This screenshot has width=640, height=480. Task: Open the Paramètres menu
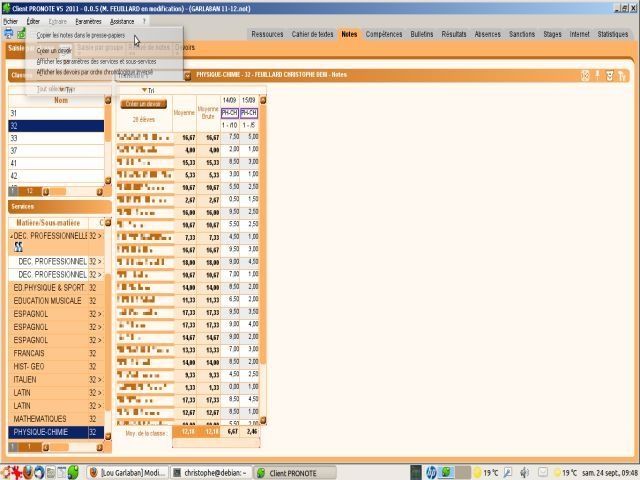tap(88, 21)
